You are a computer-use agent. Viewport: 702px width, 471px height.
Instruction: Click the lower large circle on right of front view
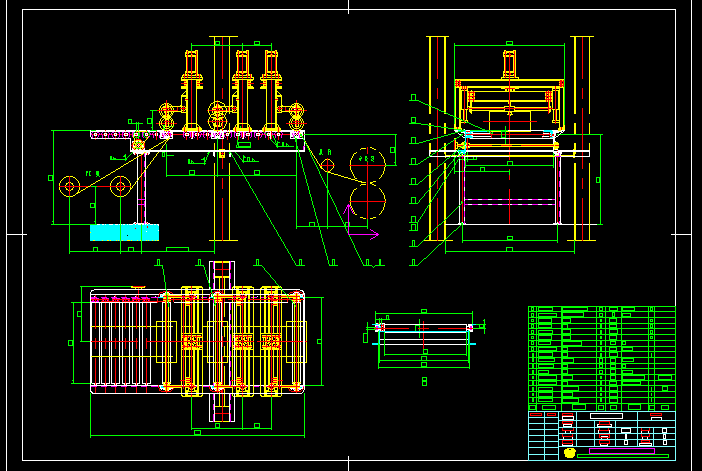click(367, 204)
